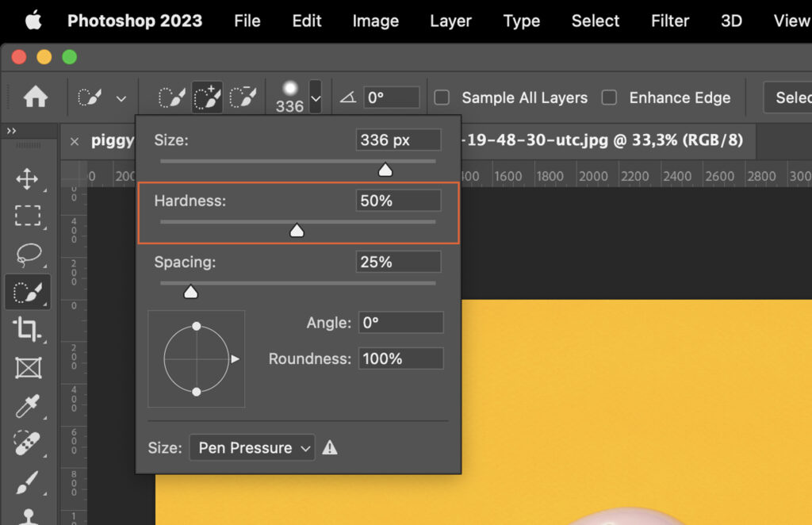Screen dimensions: 812x525
Task: Select the Rectangular Marquee tool
Action: pyautogui.click(x=28, y=217)
